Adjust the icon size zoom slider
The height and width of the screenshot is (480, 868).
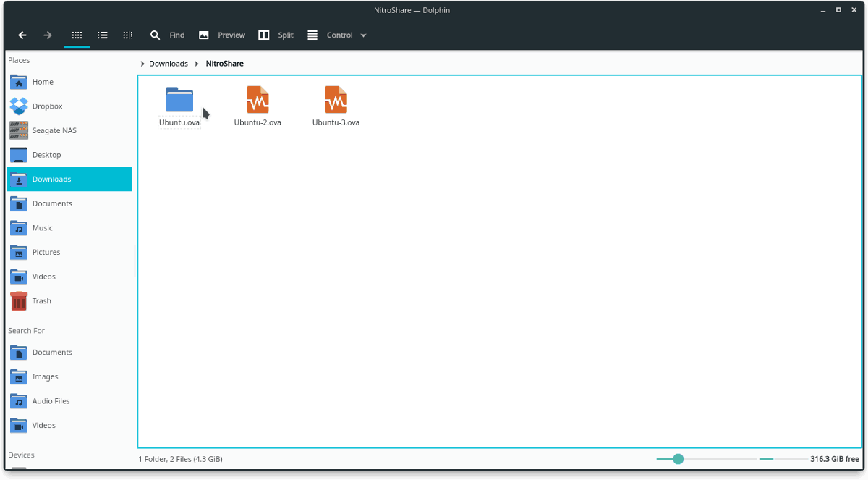pyautogui.click(x=677, y=458)
